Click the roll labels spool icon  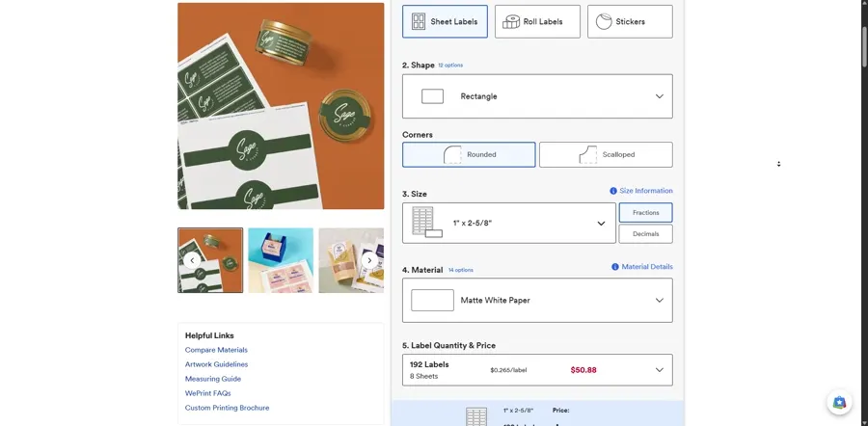[511, 21]
